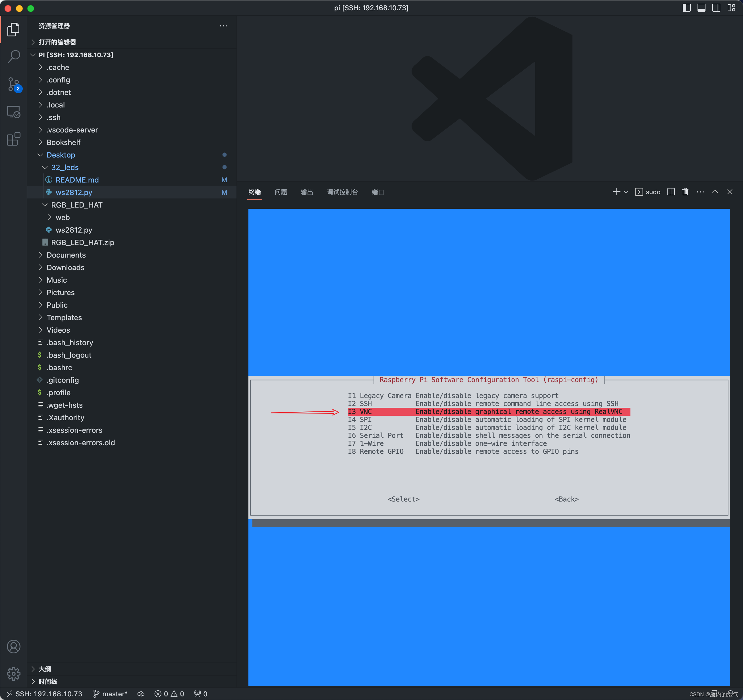
Task: Split the terminal panel
Action: click(x=671, y=192)
